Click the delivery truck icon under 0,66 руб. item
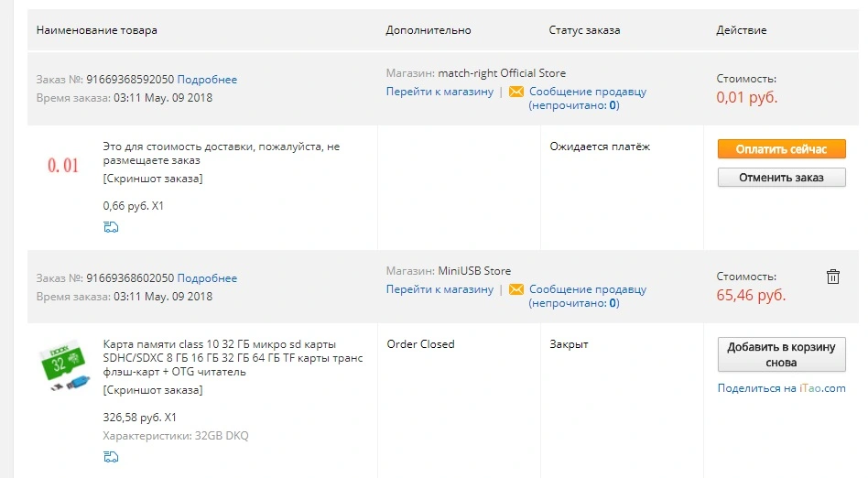 point(111,227)
